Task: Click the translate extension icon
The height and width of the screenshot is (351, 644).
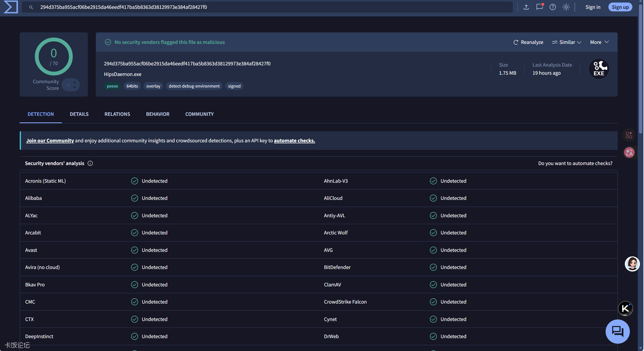Action: click(629, 152)
